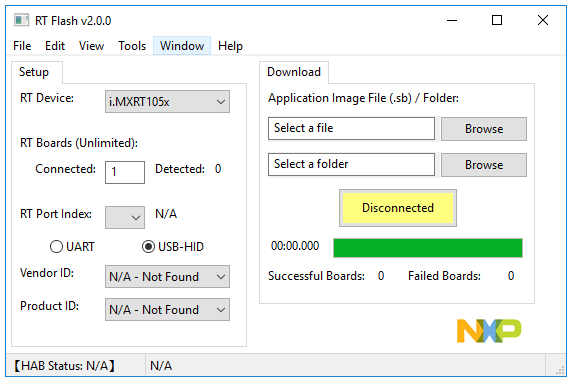The height and width of the screenshot is (381, 573).
Task: Open the Help menu
Action: point(230,46)
